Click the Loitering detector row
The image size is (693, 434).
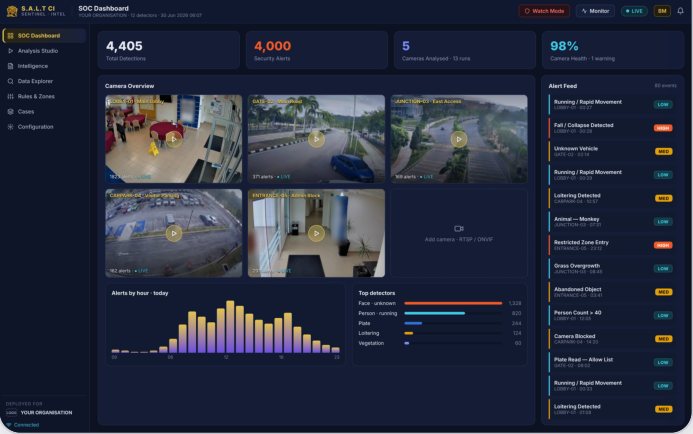[440, 333]
